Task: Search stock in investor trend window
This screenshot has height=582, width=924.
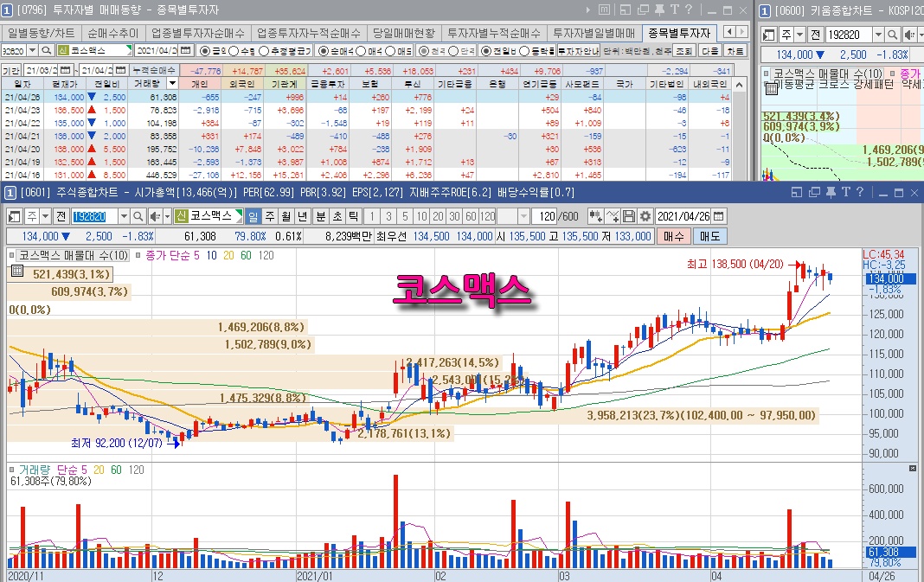Action: click(47, 51)
